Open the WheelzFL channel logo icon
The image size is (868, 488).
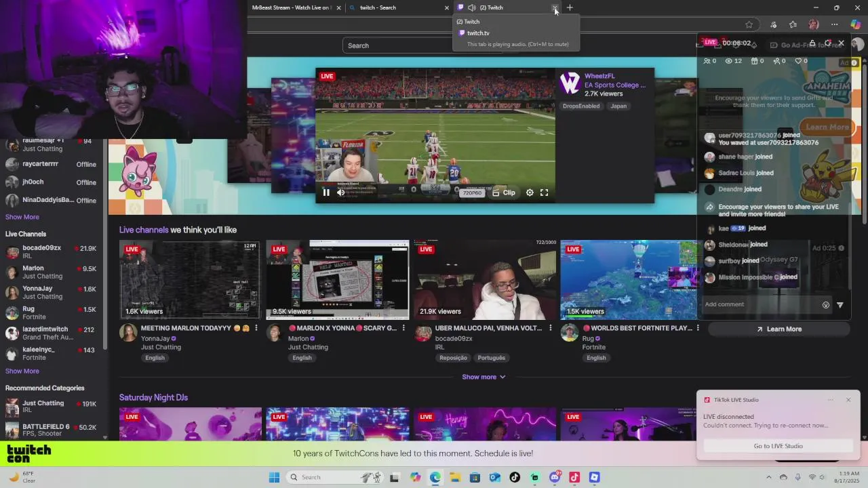coord(570,83)
